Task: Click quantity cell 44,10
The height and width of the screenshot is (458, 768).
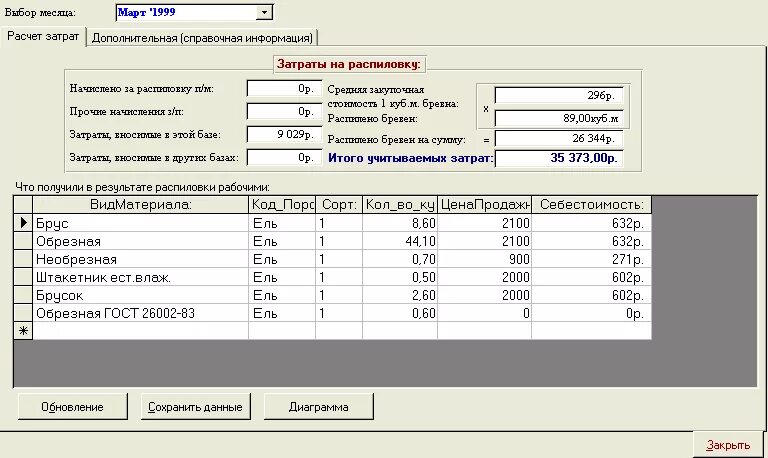Action: (x=400, y=241)
